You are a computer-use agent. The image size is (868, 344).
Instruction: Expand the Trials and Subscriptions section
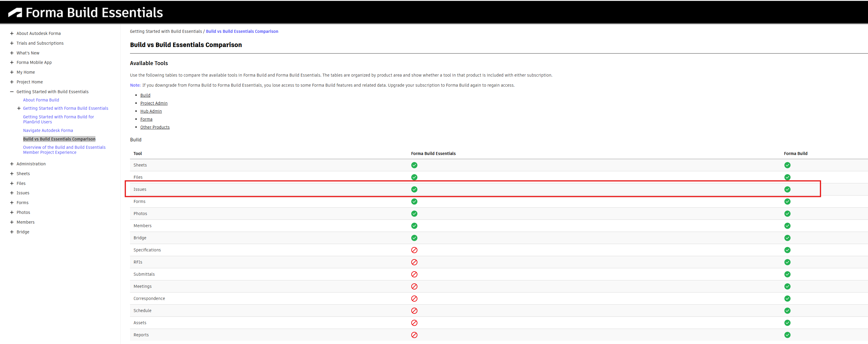[12, 43]
